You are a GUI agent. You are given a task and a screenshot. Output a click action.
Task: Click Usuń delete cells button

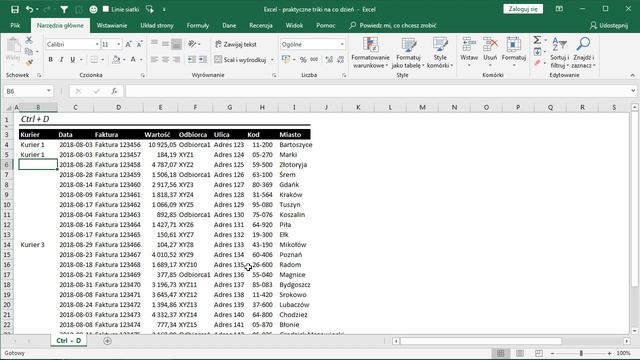[x=490, y=53]
